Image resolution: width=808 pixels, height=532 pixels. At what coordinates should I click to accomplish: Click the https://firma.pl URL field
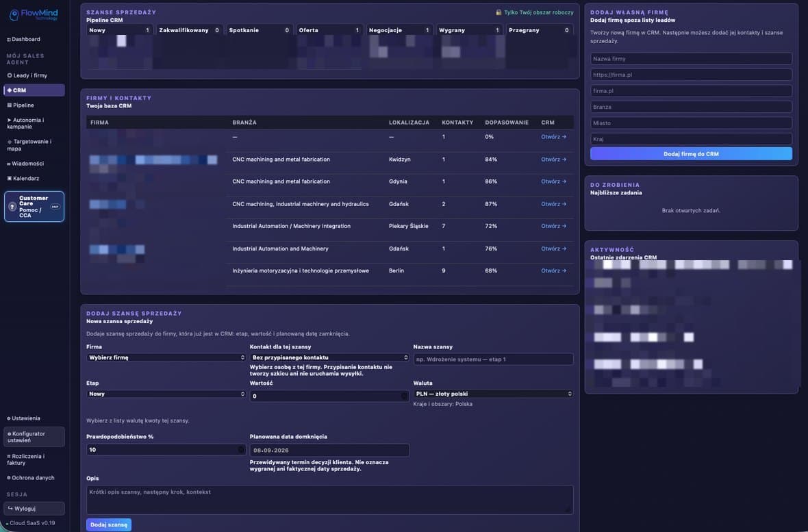pyautogui.click(x=691, y=75)
